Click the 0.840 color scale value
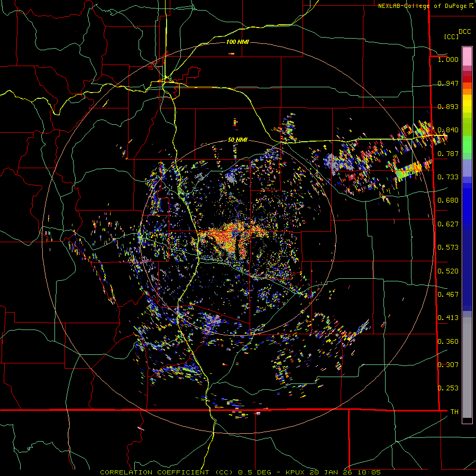The height and width of the screenshot is (476, 476). coord(448,130)
